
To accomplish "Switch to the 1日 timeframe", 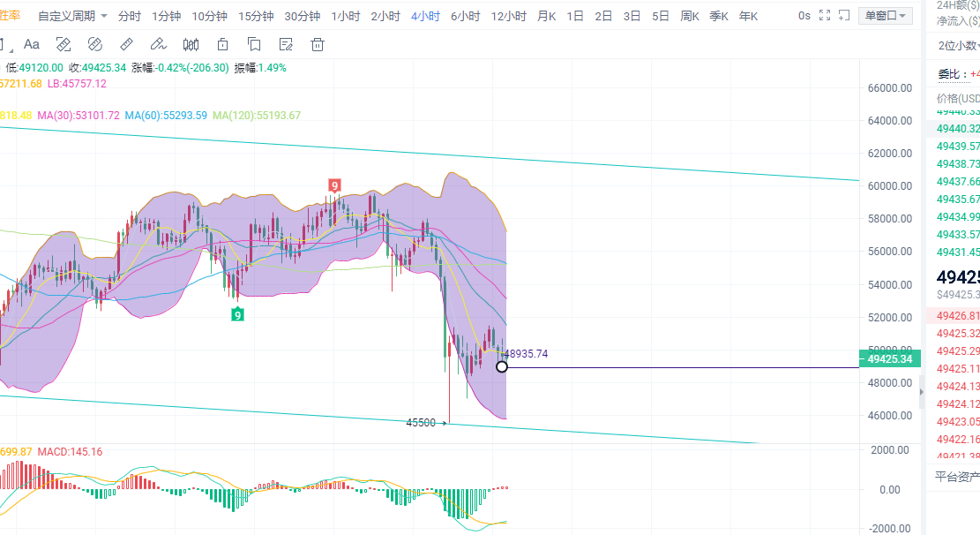I will point(575,16).
